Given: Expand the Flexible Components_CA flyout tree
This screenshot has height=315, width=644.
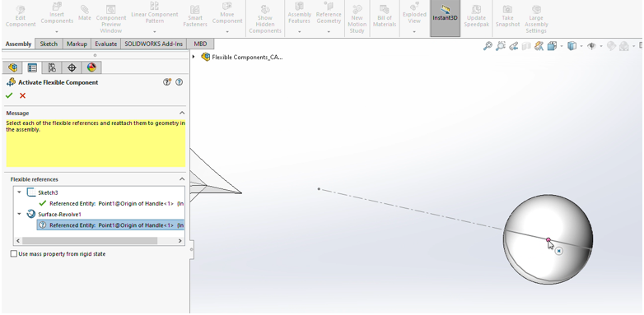Looking at the screenshot, I should click(194, 57).
